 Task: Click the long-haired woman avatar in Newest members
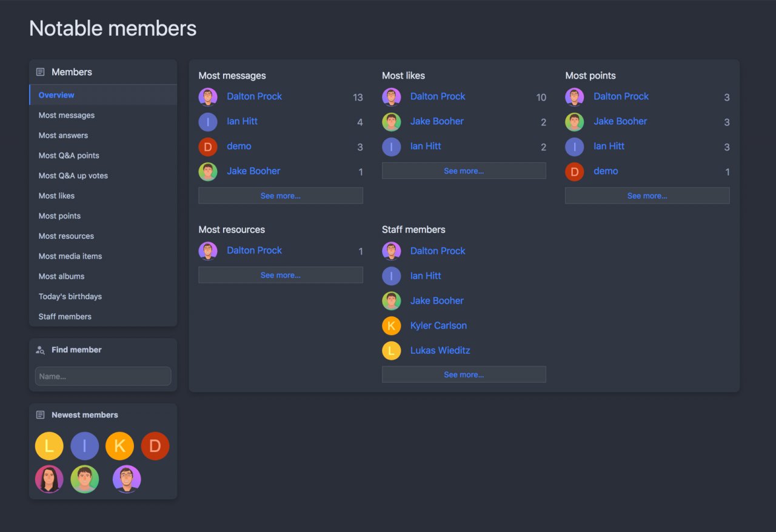[x=49, y=479]
